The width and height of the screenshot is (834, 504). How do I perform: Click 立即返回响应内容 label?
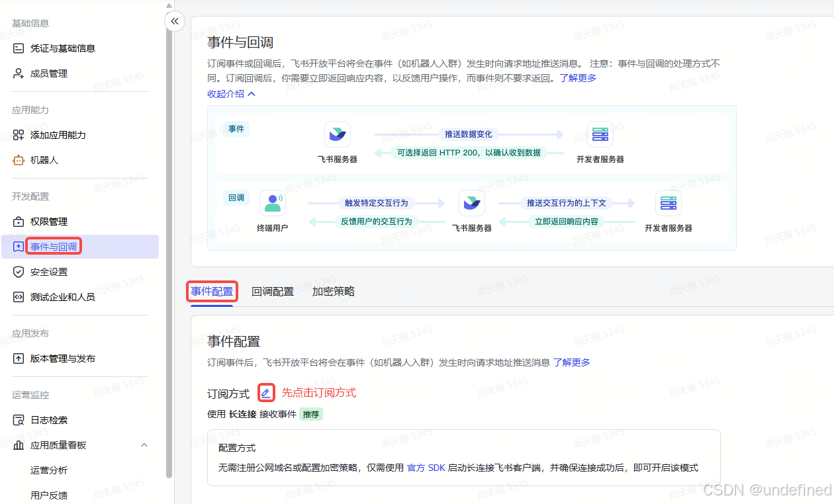(567, 222)
